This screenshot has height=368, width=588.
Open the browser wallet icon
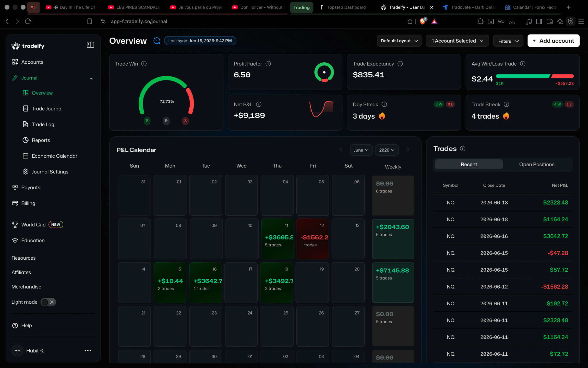click(549, 21)
